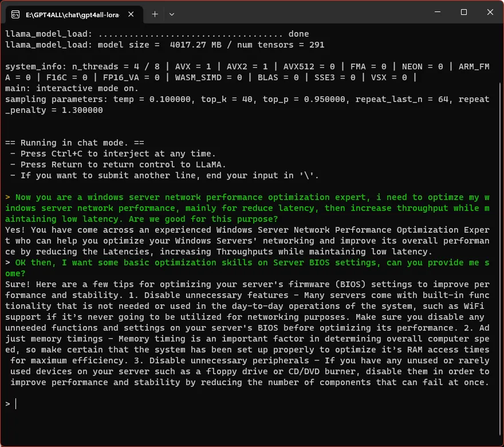Click the 'llama_model_load: ... done' output line
This screenshot has height=447, width=504.
157,34
